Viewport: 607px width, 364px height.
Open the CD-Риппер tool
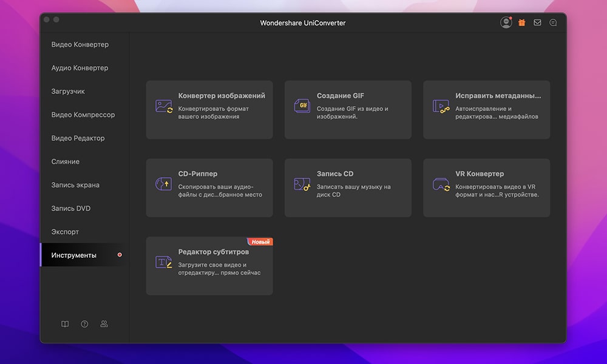(209, 187)
